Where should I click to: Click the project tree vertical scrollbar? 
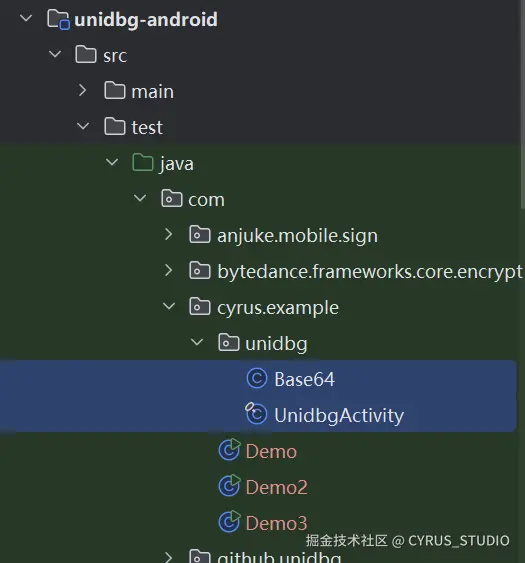click(522, 104)
